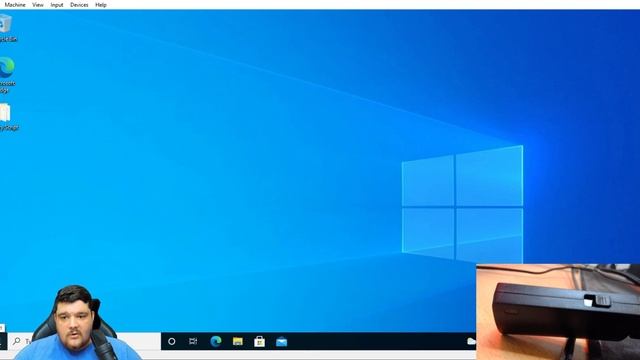Image resolution: width=640 pixels, height=360 pixels.
Task: Open the Machine menu
Action: point(15,5)
